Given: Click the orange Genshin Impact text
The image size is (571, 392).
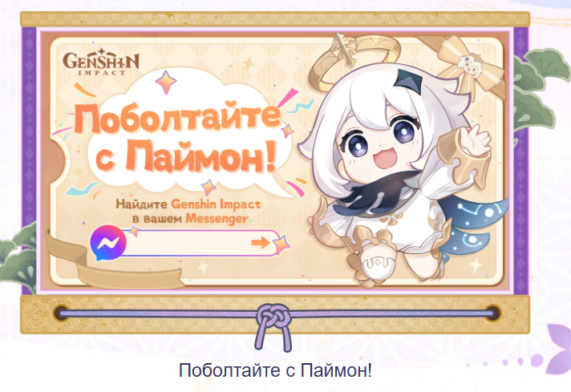Looking at the screenshot, I should (216, 204).
